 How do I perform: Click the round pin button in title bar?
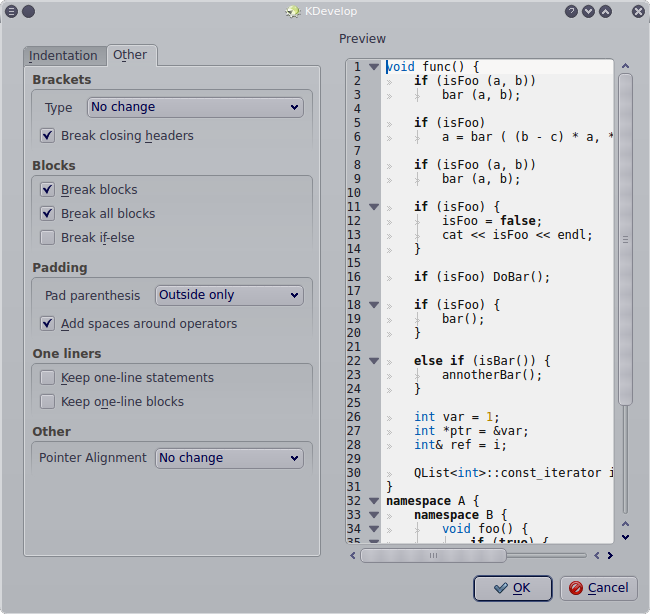point(28,11)
